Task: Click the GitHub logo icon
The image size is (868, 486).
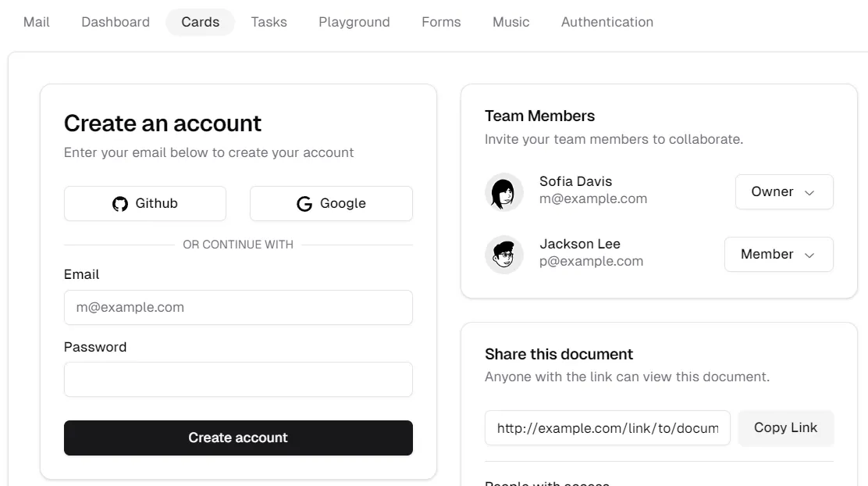Action: click(x=119, y=203)
